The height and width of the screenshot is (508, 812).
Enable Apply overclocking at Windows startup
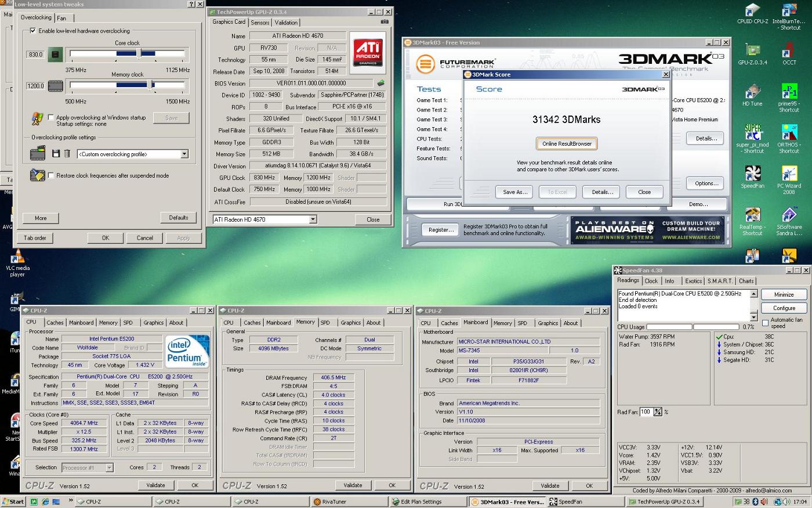point(51,117)
